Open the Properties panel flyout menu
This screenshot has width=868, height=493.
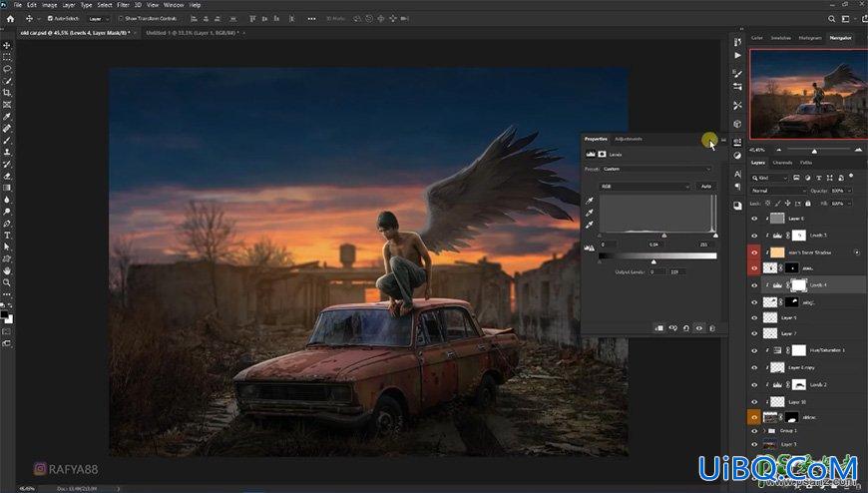pyautogui.click(x=723, y=140)
